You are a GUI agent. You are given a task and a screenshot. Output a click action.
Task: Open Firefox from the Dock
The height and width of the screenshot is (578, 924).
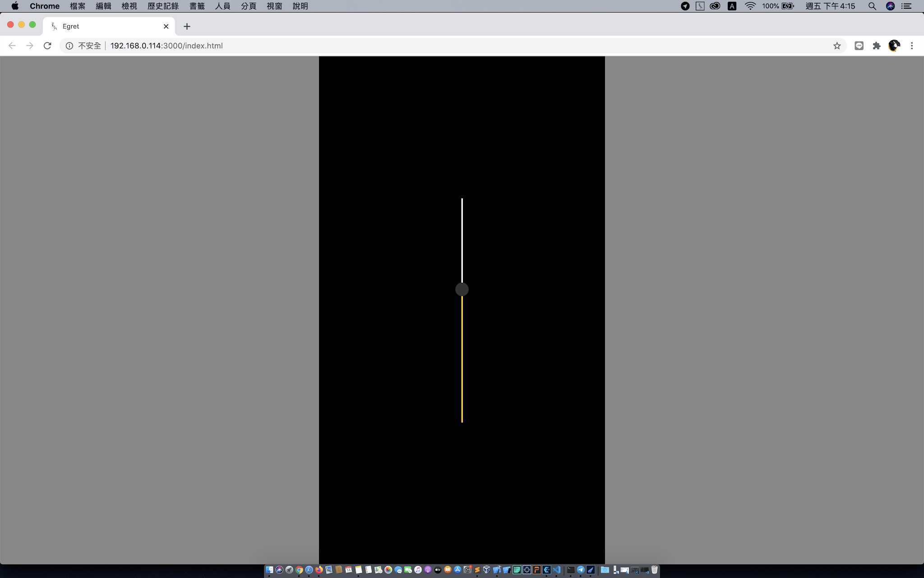click(318, 570)
